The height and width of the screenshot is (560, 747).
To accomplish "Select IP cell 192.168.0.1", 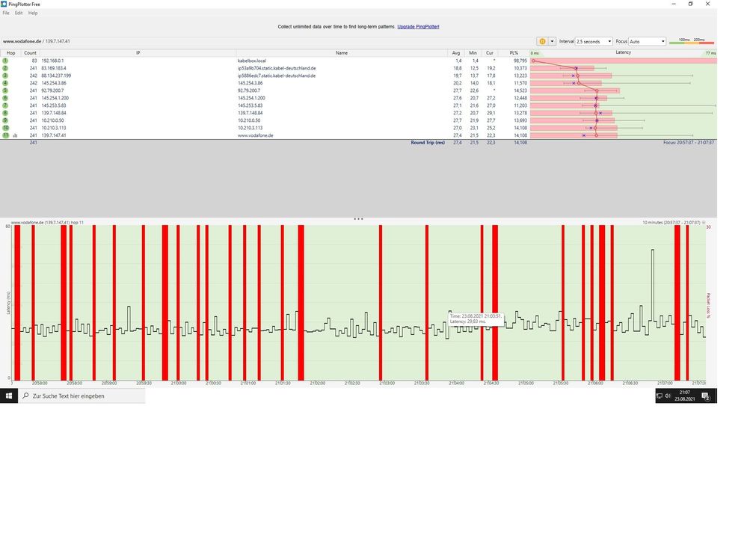I will (x=52, y=61).
